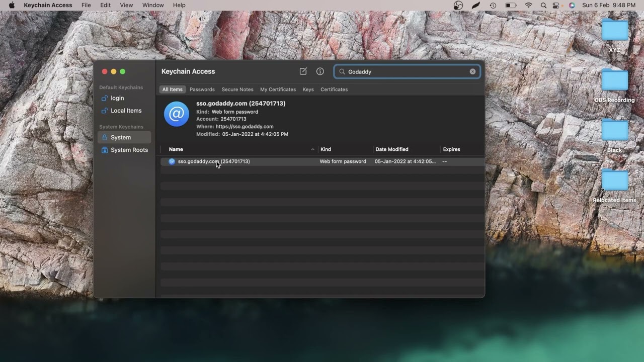Open the View menu
The image size is (644, 362).
click(x=126, y=5)
